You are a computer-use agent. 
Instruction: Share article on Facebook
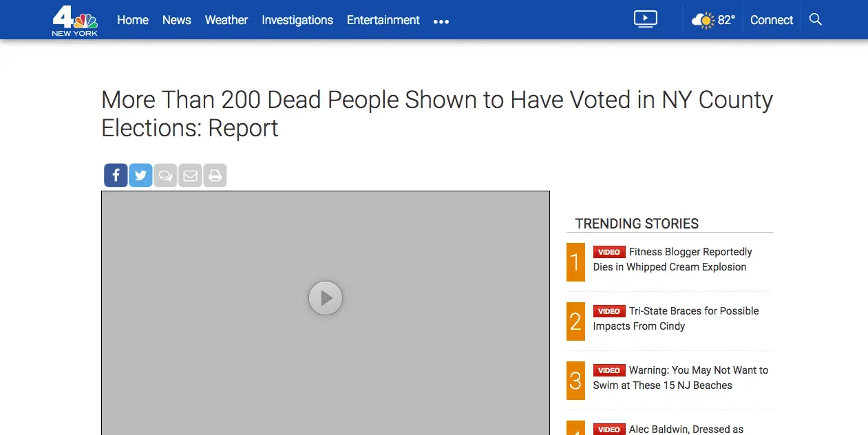tap(116, 176)
